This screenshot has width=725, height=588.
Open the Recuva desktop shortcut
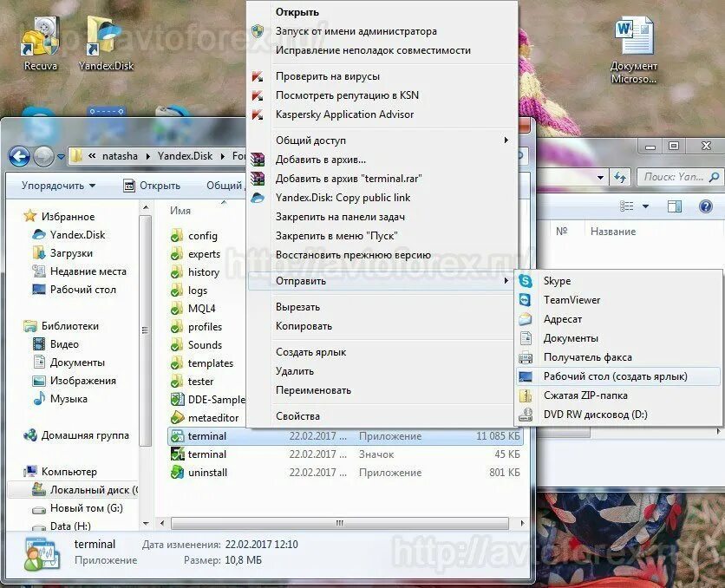41,43
